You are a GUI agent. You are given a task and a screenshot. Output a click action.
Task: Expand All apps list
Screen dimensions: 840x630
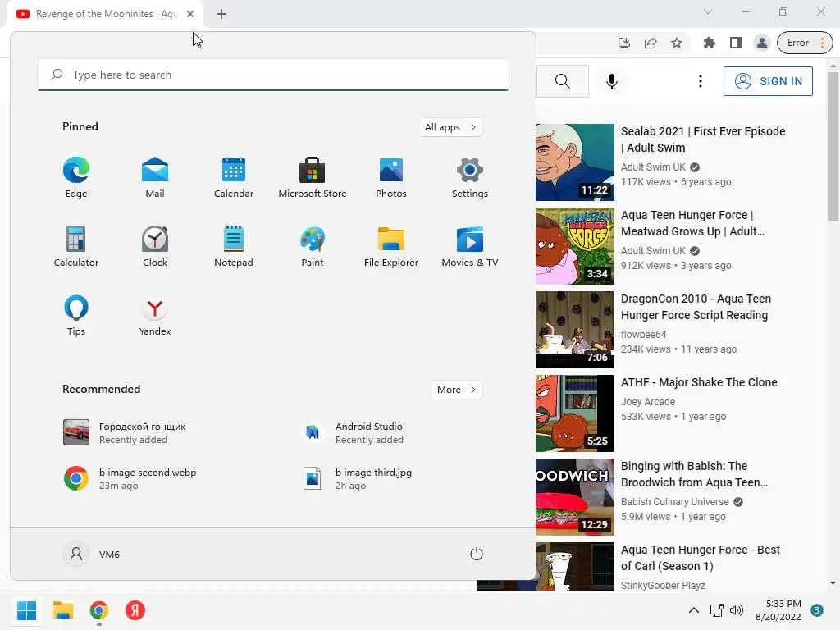tap(450, 127)
